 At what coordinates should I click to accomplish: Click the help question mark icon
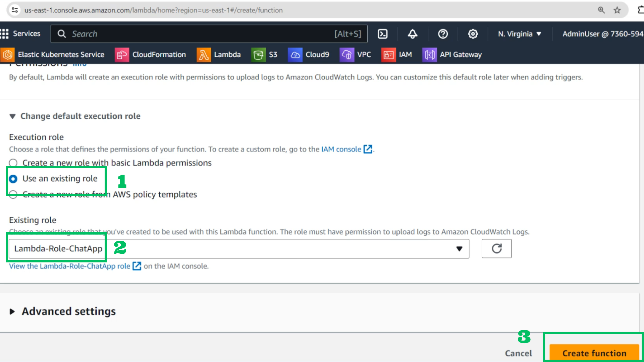coord(443,34)
